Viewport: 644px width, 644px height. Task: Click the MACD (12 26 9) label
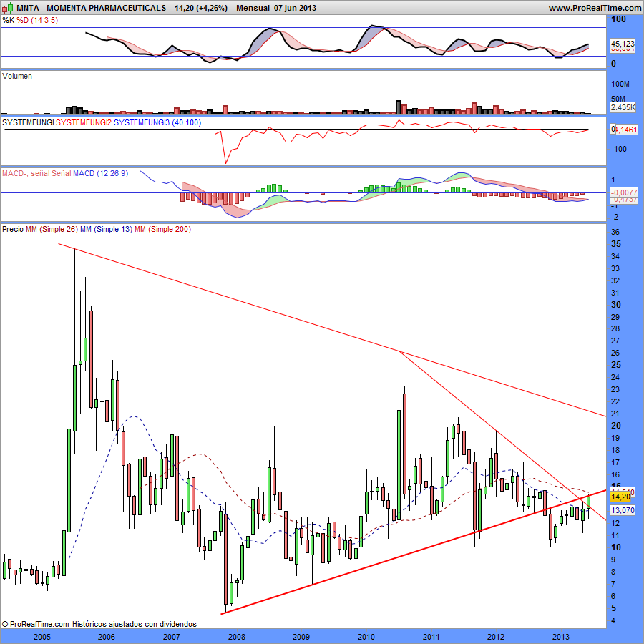click(x=101, y=173)
